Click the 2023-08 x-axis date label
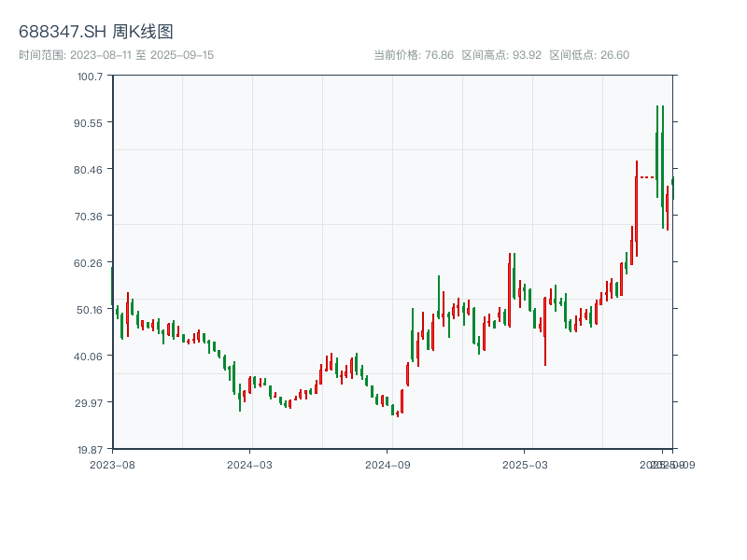This screenshot has height=560, width=747. [112, 464]
